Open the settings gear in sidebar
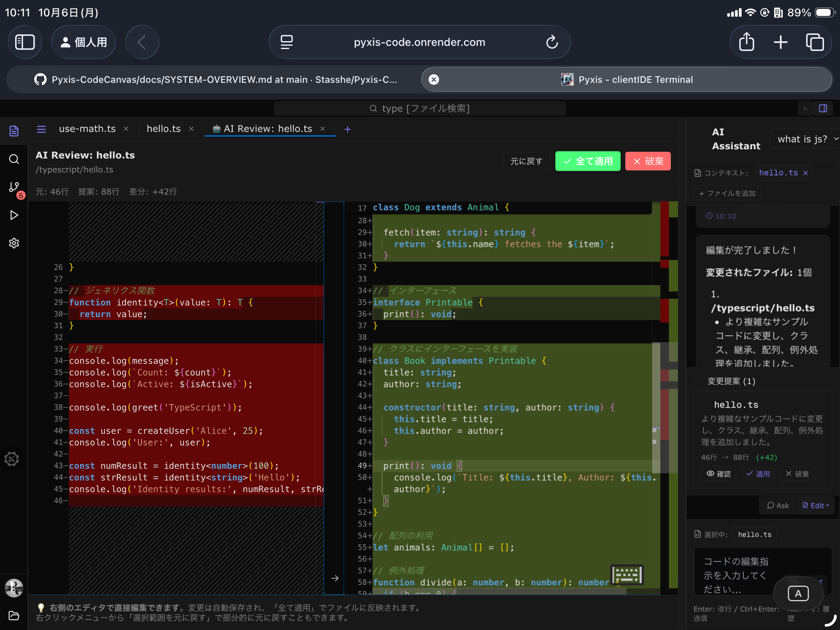The height and width of the screenshot is (630, 840). [x=14, y=243]
